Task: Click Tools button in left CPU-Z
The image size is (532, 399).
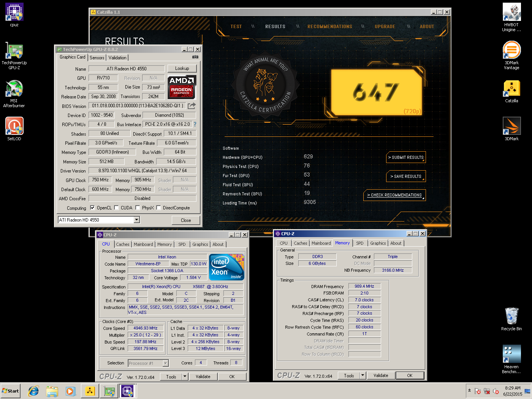Action: click(x=171, y=377)
